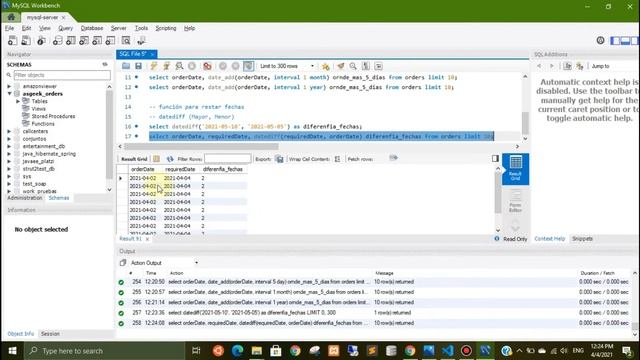Click the Windows Start button

point(12,351)
